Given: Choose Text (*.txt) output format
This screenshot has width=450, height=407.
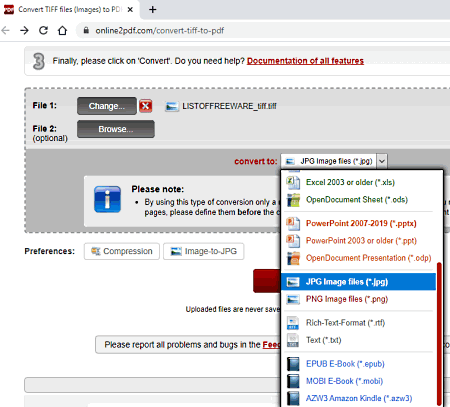Looking at the screenshot, I should (323, 340).
